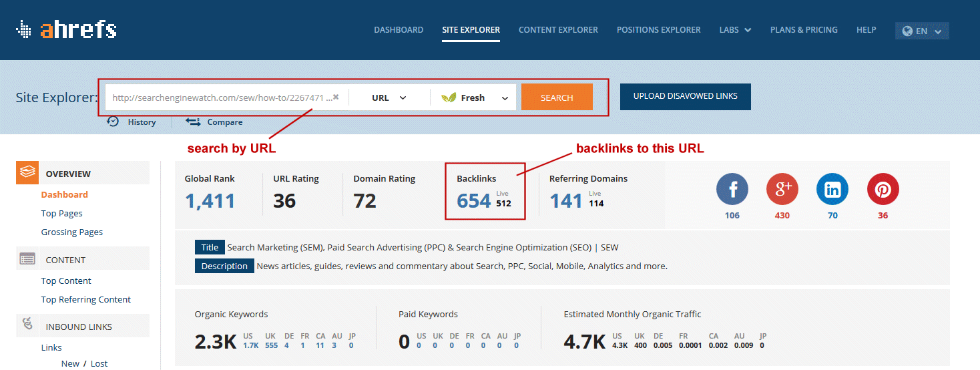Click the page title text ending in SEW
This screenshot has width=980, height=370.
pyautogui.click(x=423, y=247)
